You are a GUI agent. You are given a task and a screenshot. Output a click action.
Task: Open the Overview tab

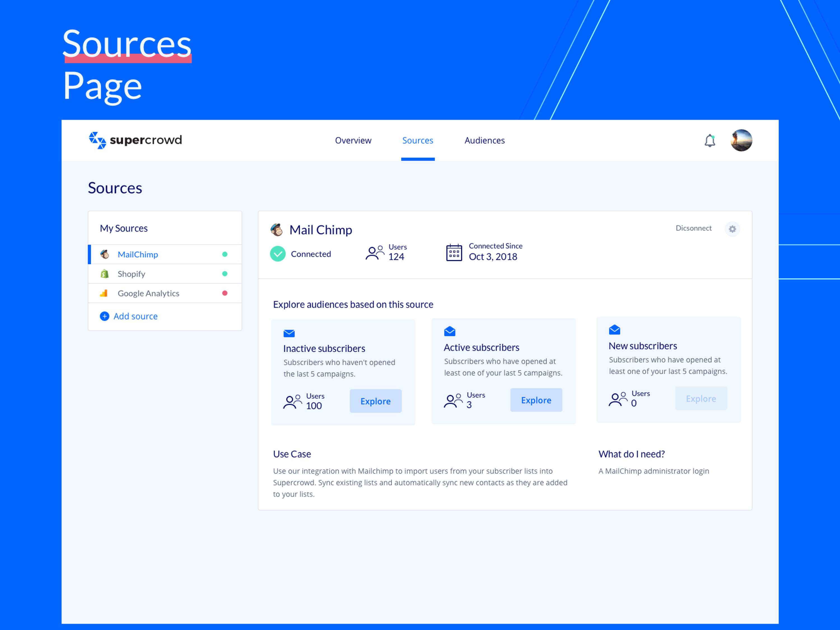353,141
